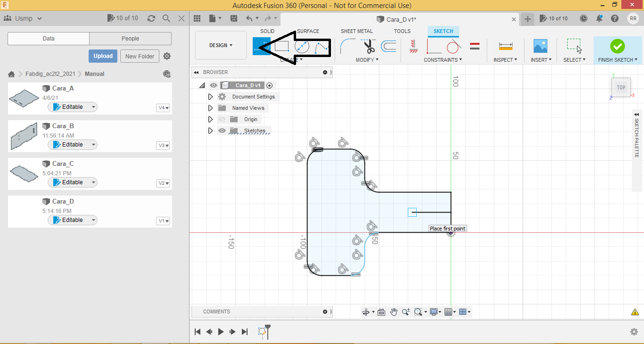This screenshot has height=344, width=644.
Task: Search in the data panel
Action: pyautogui.click(x=166, y=18)
